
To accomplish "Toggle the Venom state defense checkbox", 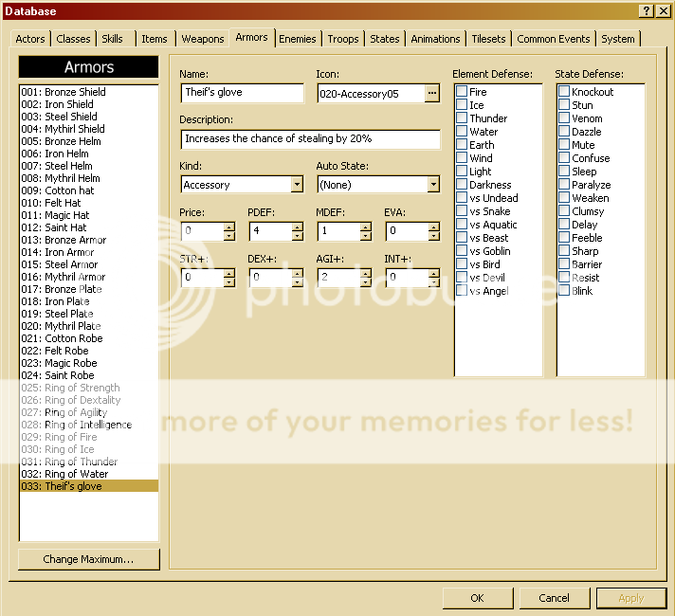I will pos(564,118).
